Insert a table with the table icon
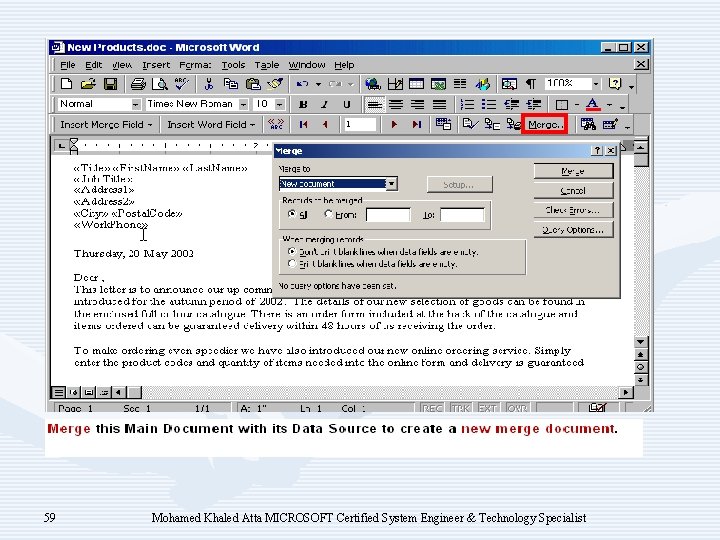 pos(416,84)
